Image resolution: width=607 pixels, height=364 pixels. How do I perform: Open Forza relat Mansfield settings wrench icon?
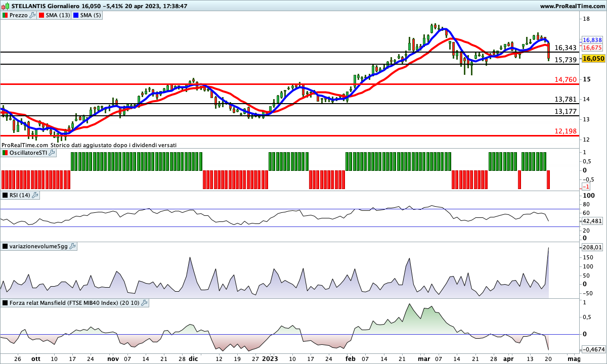coord(144,303)
